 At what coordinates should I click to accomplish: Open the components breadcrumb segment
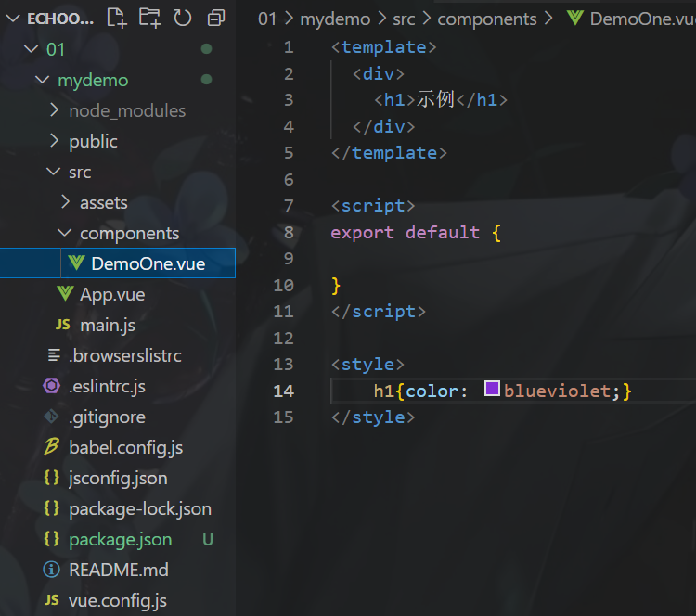[487, 19]
